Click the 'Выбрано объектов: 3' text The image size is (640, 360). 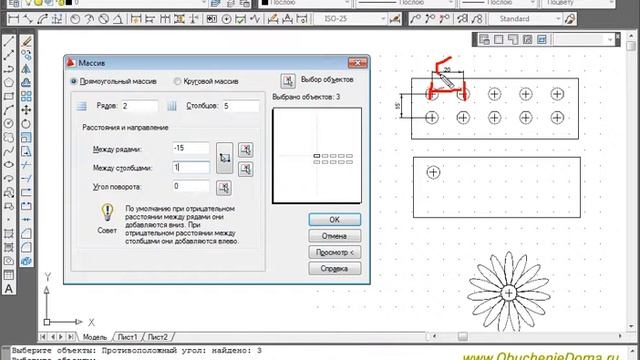click(306, 97)
